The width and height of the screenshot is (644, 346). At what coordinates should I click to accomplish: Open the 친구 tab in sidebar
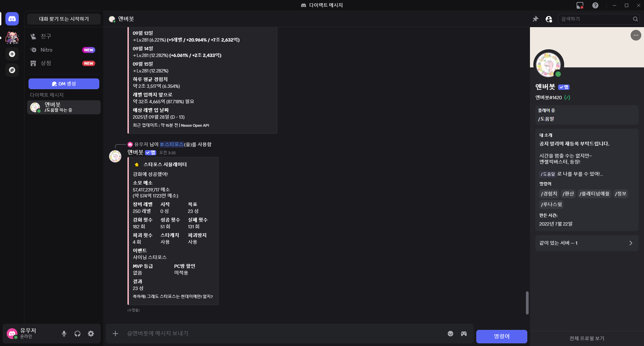tap(46, 36)
